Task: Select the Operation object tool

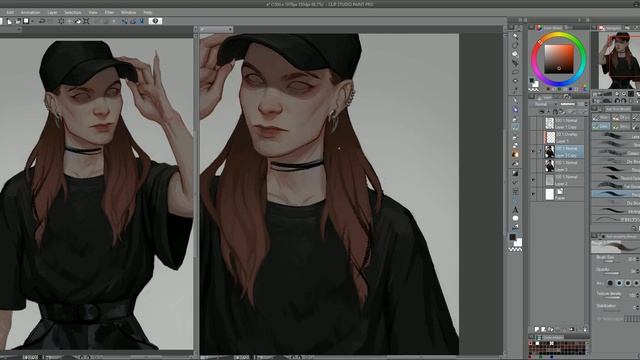Action: (x=516, y=54)
